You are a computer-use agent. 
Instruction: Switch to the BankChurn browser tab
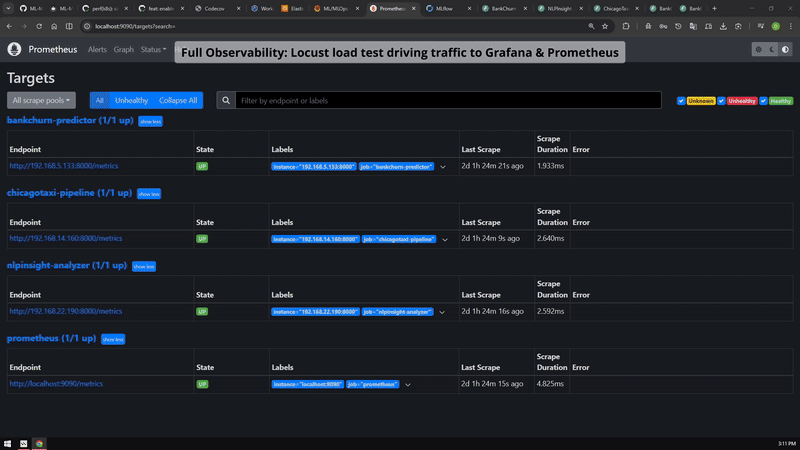tap(502, 8)
